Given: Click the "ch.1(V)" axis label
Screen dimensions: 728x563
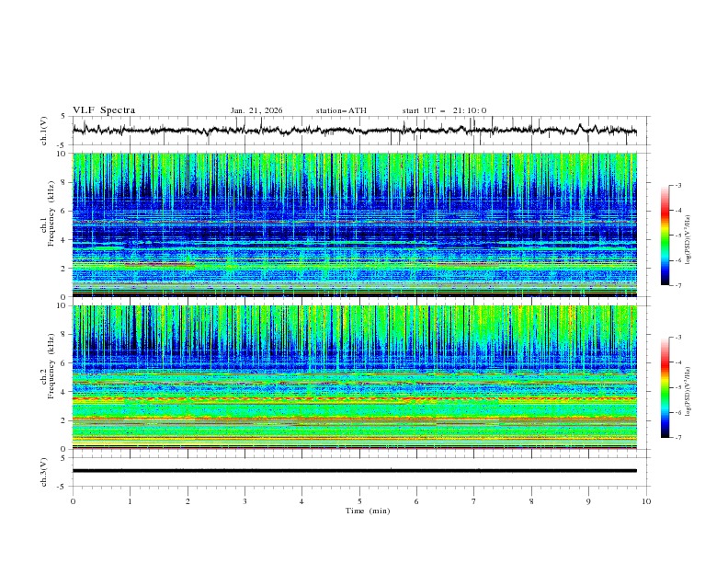Looking at the screenshot, I should tap(43, 131).
